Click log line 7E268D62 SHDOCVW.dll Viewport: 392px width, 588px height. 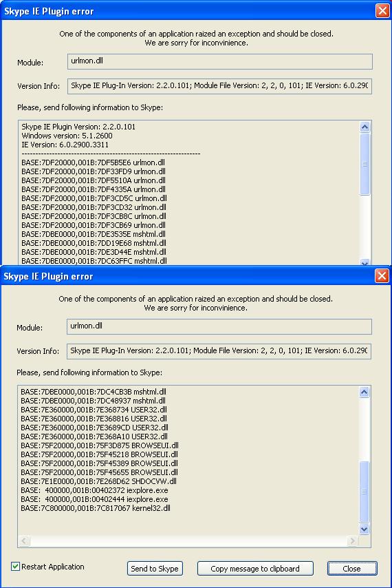coord(98,481)
